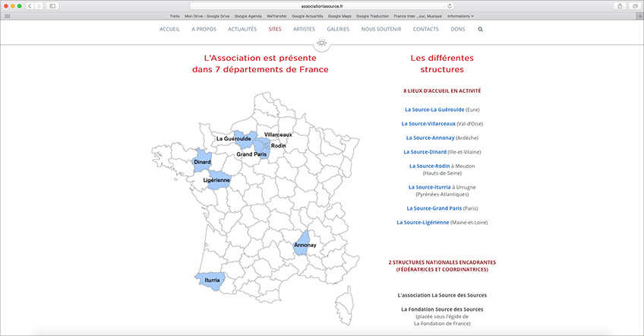Screen dimensions: 644x336
Task: Click the bookmarks grid icon in favorites bar
Action: pos(8,15)
